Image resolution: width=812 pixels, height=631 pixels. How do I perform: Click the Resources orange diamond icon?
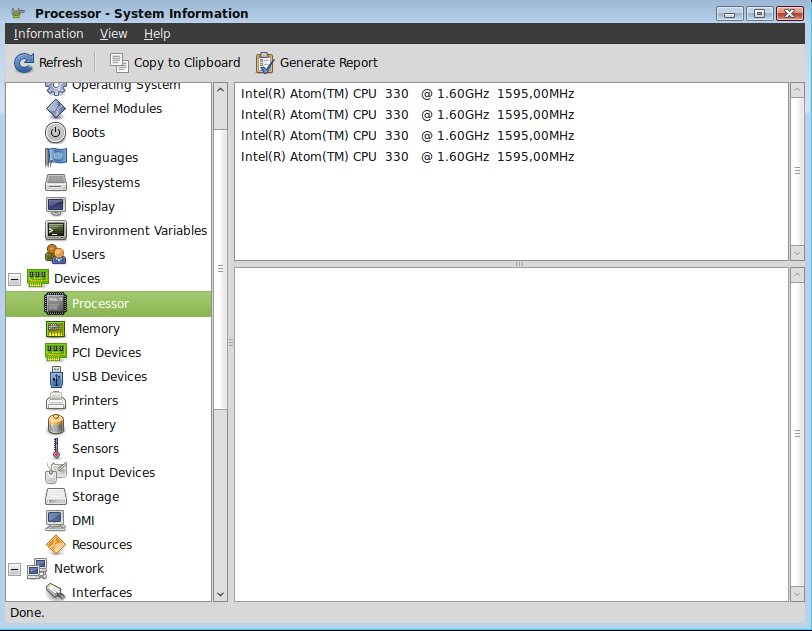coord(55,544)
